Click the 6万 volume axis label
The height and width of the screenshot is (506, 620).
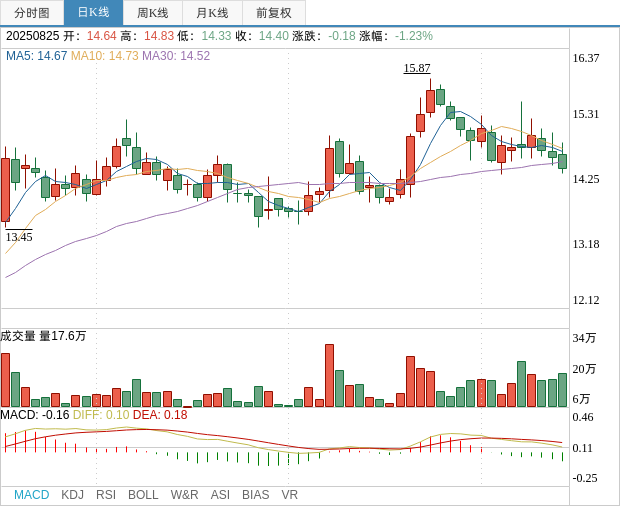click(x=581, y=399)
